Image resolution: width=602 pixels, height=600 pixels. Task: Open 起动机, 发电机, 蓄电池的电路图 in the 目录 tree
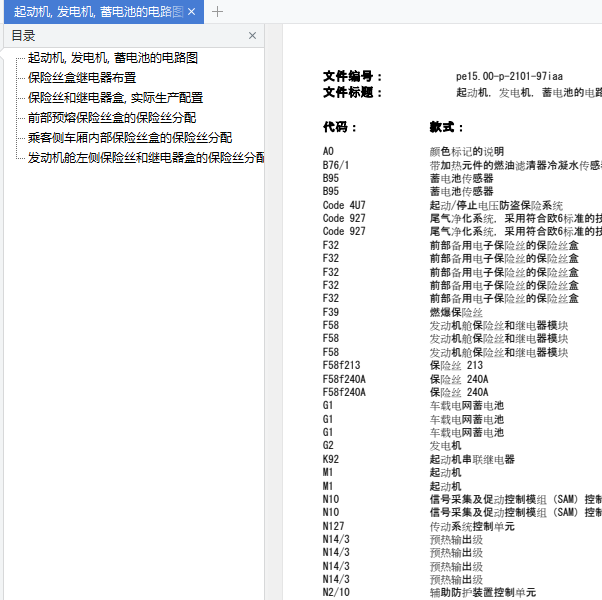[x=113, y=58]
